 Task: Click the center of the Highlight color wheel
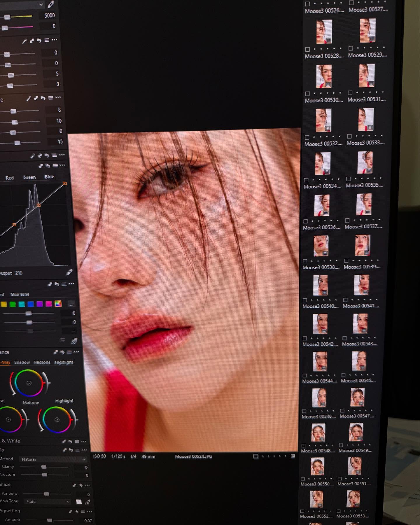(57, 420)
